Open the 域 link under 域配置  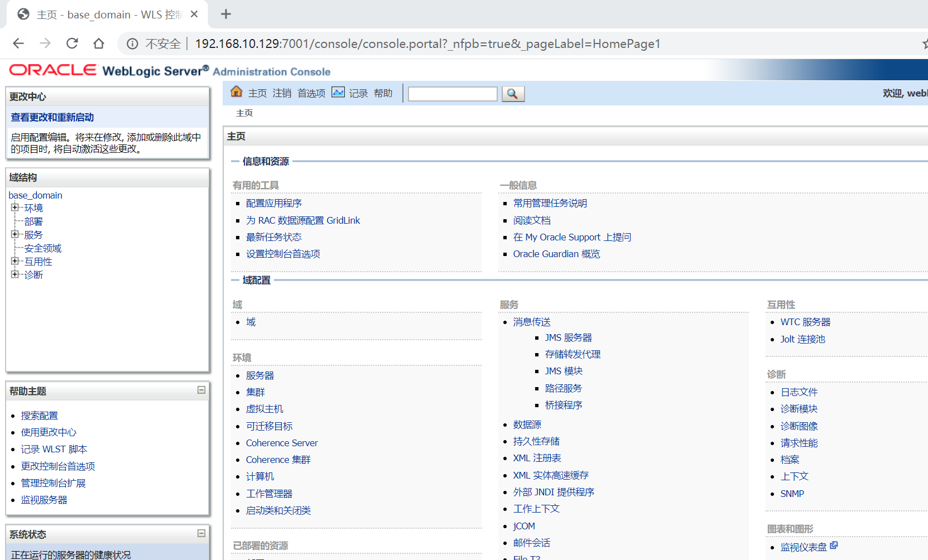[251, 322]
